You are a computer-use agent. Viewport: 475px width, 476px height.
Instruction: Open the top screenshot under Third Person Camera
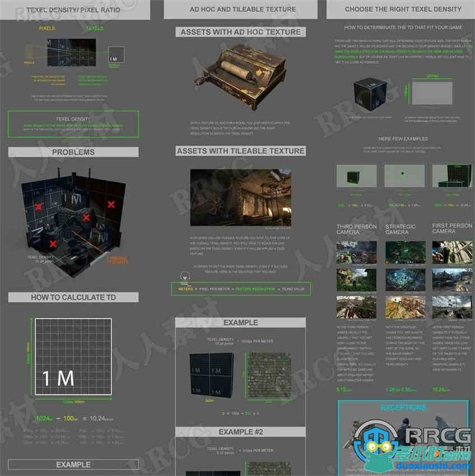(356, 252)
